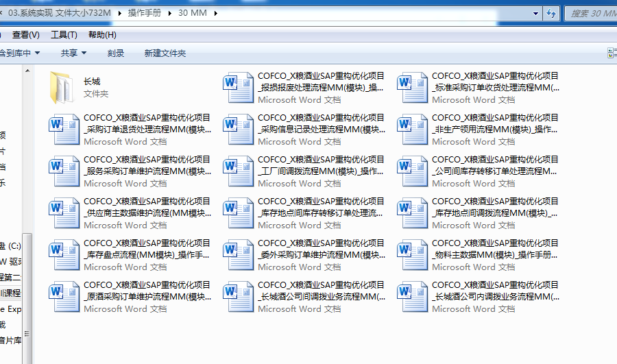This screenshot has width=617, height=364.
Task: Click file name 委外采购订单维护流程MM(模块...
Action: [x=322, y=254]
